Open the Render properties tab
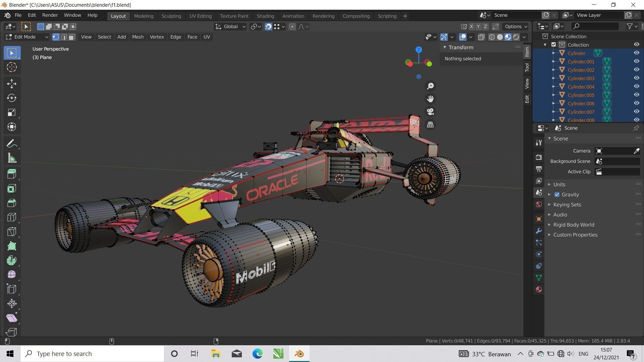 click(x=539, y=157)
